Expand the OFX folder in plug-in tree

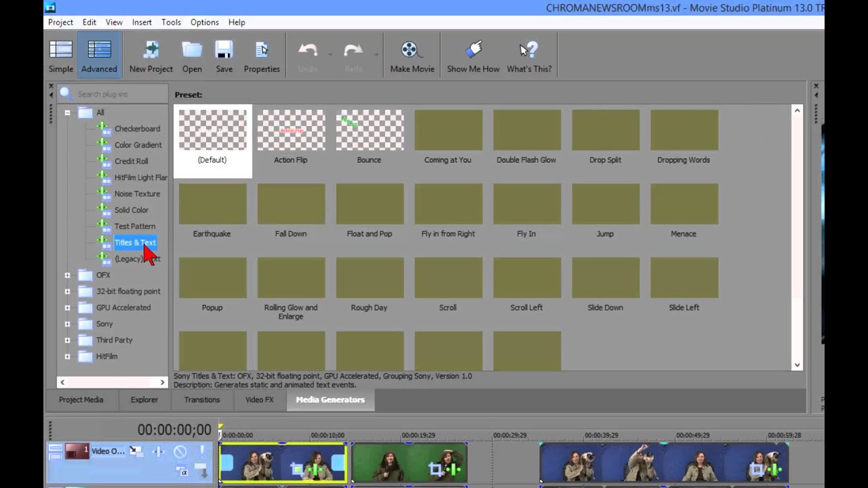click(x=67, y=275)
